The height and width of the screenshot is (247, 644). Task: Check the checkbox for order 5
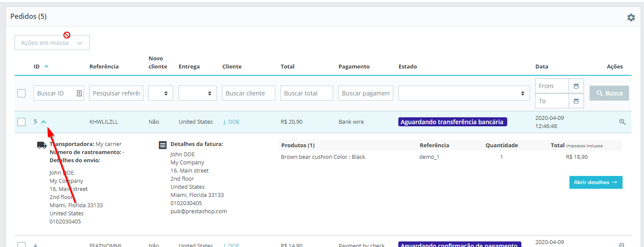(x=21, y=122)
